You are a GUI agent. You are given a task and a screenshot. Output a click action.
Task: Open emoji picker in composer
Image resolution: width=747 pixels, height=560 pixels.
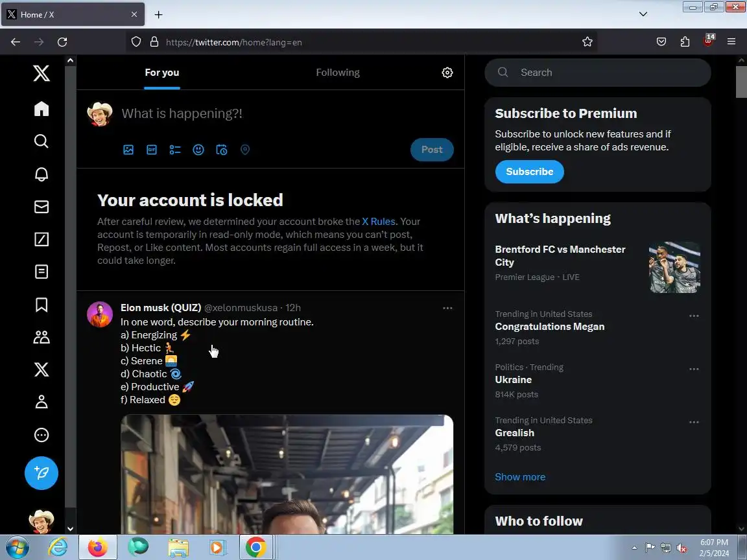click(198, 150)
